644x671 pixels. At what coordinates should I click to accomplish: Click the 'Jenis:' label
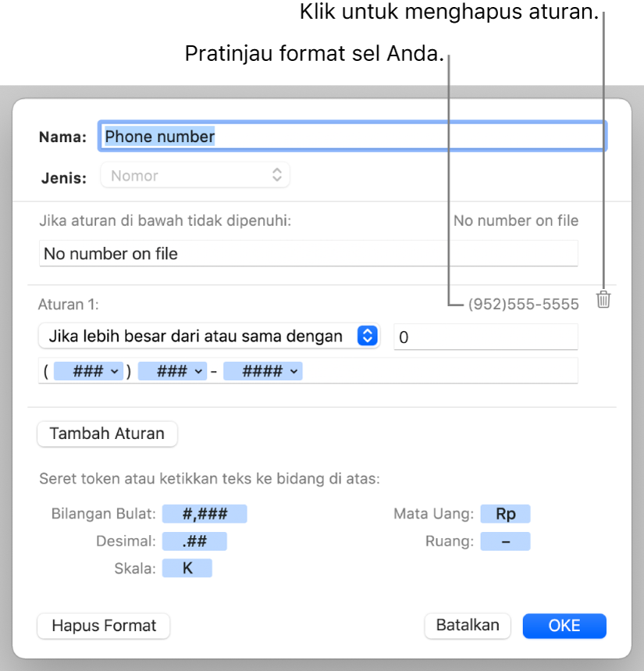pyautogui.click(x=64, y=178)
